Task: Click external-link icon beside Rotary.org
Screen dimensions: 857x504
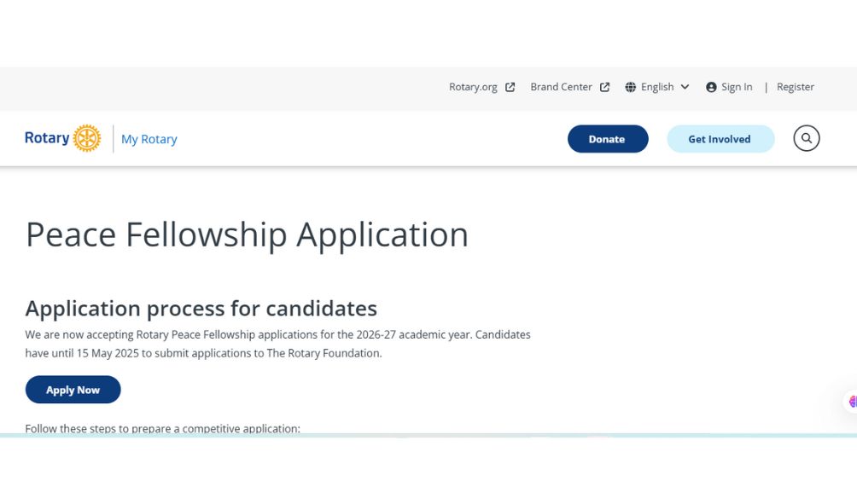Action: pos(510,87)
